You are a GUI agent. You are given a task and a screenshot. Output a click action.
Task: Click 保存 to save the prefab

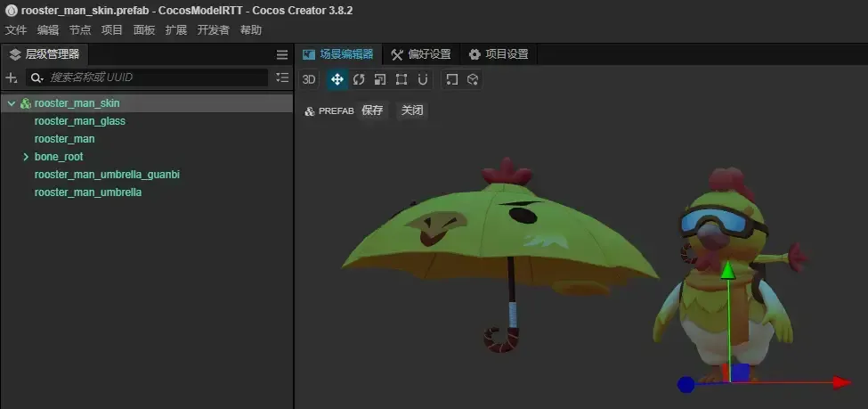(372, 110)
